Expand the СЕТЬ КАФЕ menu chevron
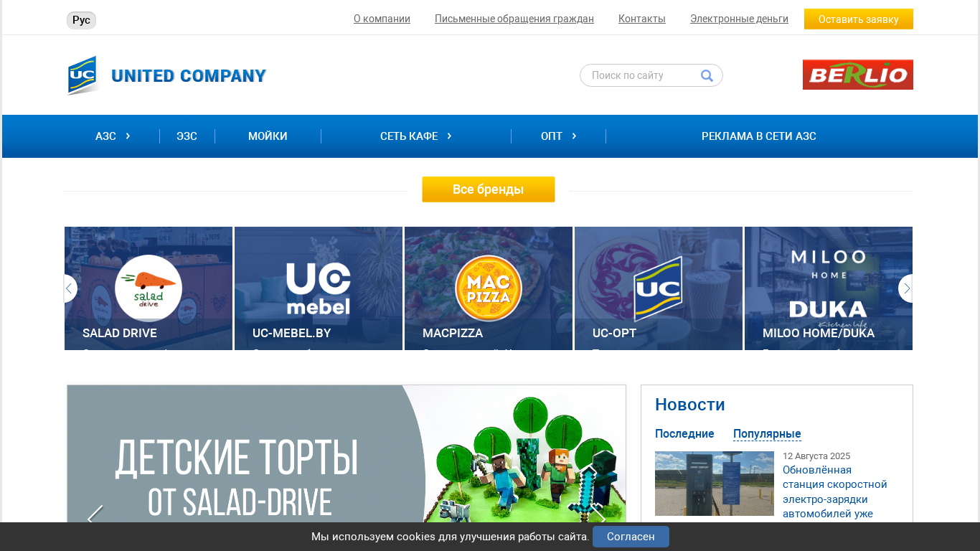 click(x=449, y=136)
